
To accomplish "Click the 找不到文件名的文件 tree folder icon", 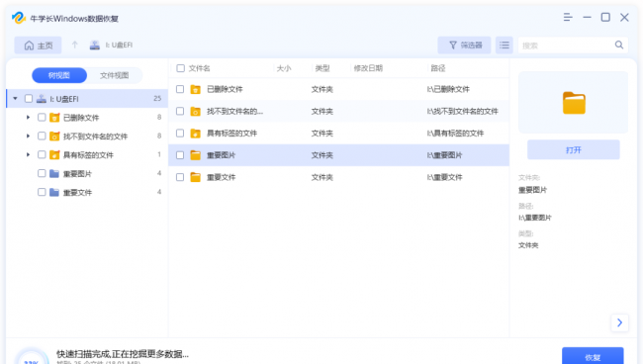I will 54,136.
